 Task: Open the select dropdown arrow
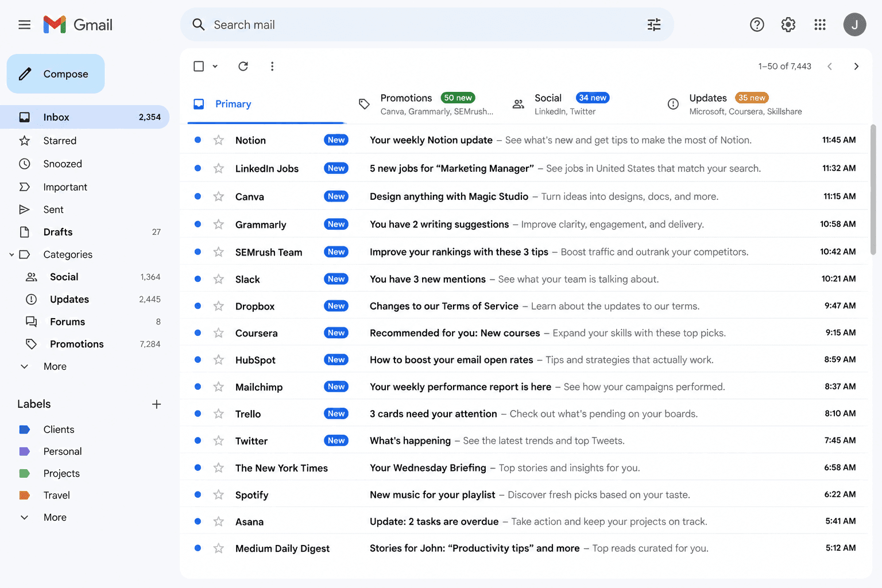coord(215,66)
